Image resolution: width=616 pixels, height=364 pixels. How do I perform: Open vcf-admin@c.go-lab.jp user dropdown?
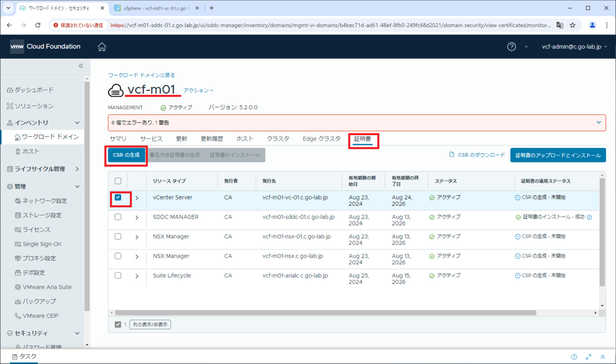click(x=575, y=47)
